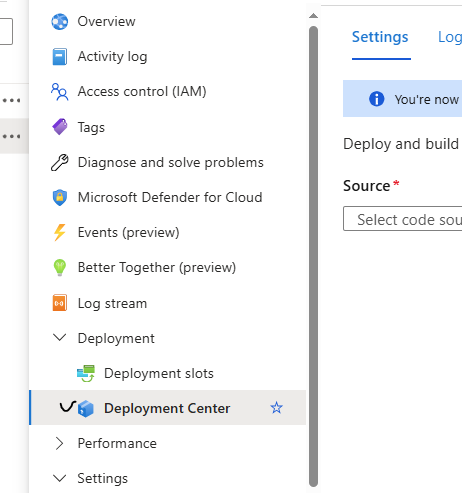Select Deployment Center in sidebar
The height and width of the screenshot is (493, 462).
[x=168, y=408]
